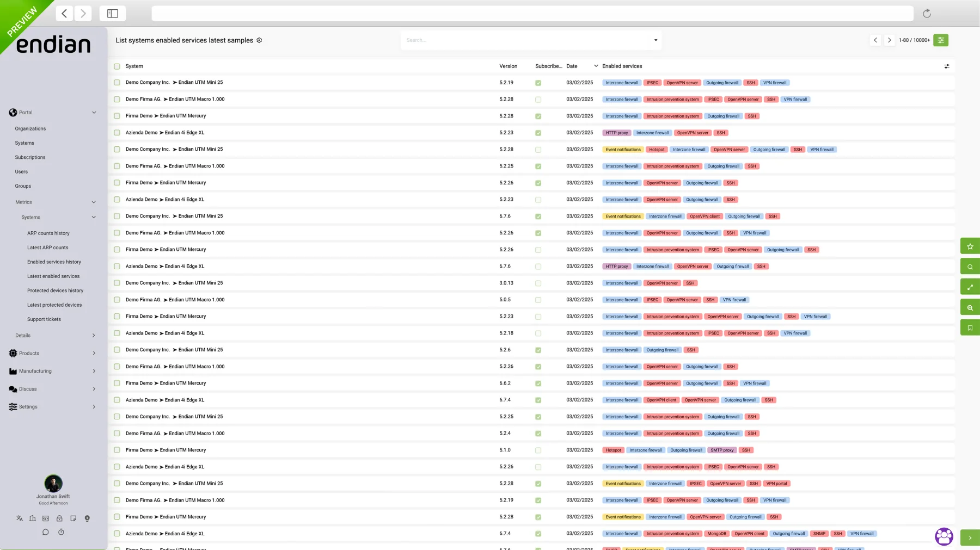Select the Firma Demo 5.2.28 Mercury row checkbox
The width and height of the screenshot is (980, 550).
tap(117, 116)
